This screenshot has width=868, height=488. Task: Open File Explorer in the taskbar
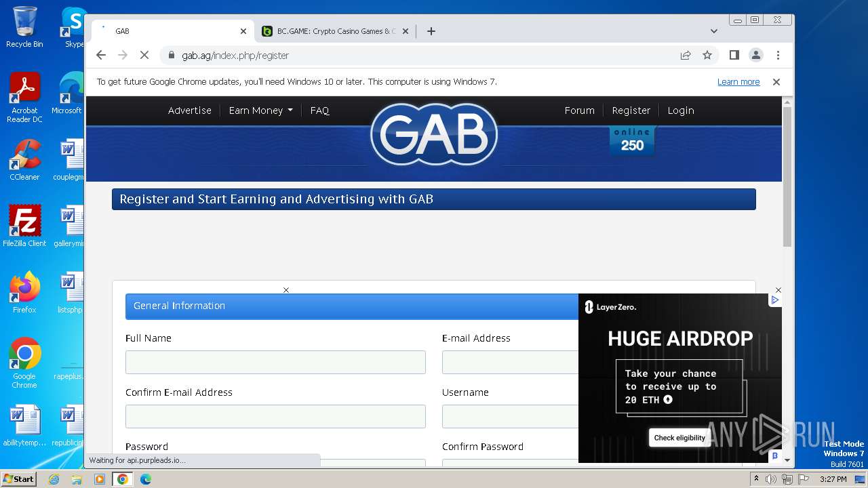click(77, 479)
